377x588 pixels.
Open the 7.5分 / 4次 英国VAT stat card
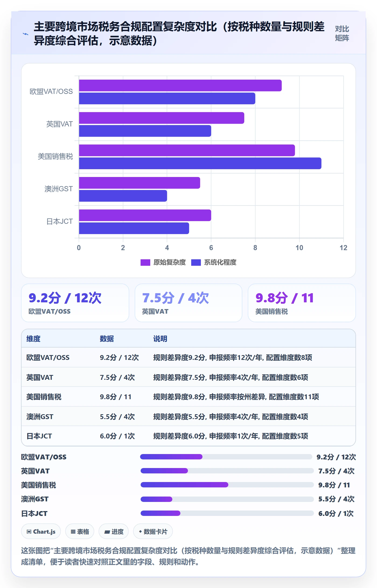click(188, 303)
